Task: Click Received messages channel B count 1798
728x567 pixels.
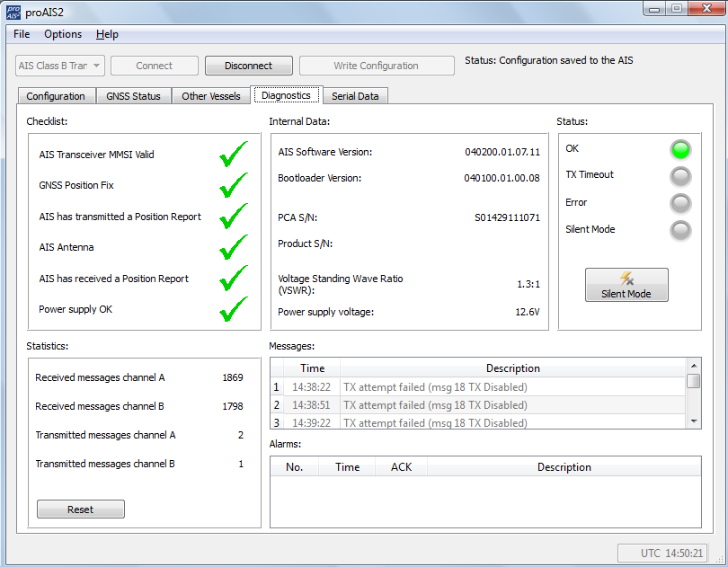Action: (x=233, y=406)
